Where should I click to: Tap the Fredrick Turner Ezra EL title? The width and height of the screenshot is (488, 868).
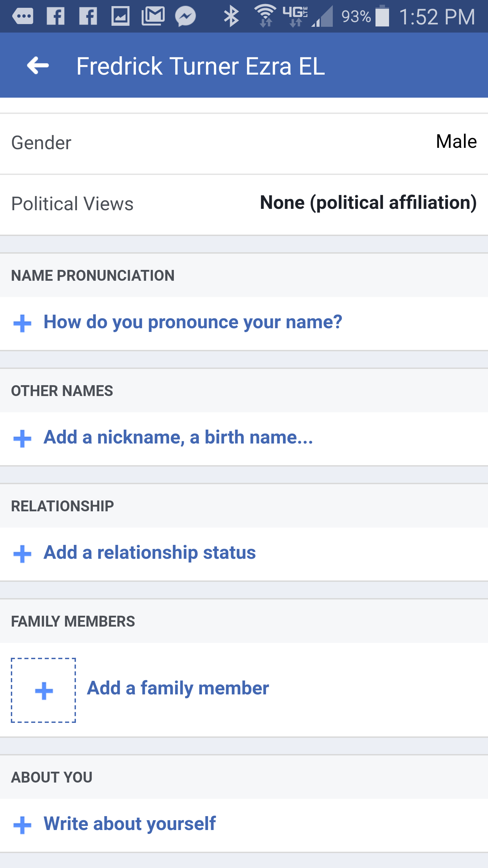pyautogui.click(x=201, y=66)
